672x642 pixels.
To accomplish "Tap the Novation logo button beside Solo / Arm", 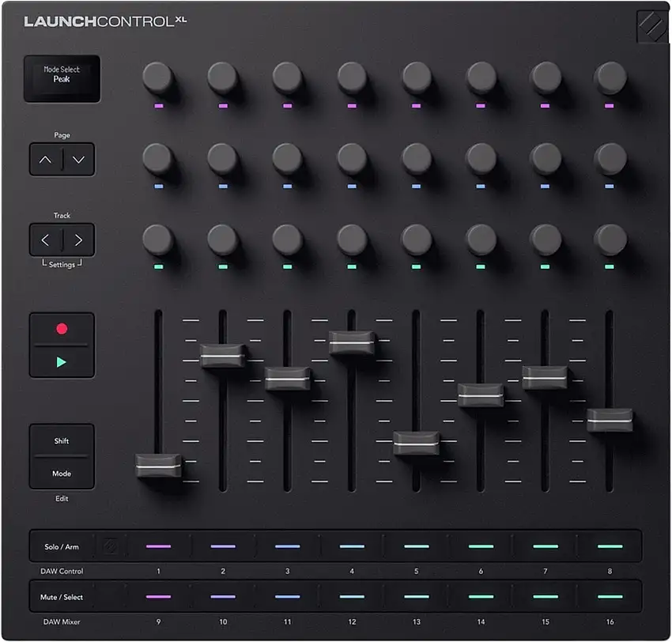I will (111, 546).
